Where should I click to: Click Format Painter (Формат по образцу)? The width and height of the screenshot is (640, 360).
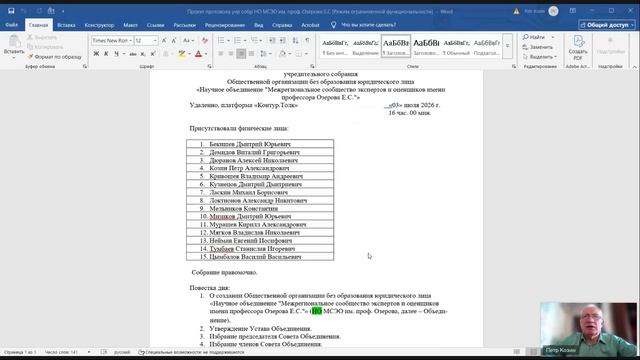point(54,57)
